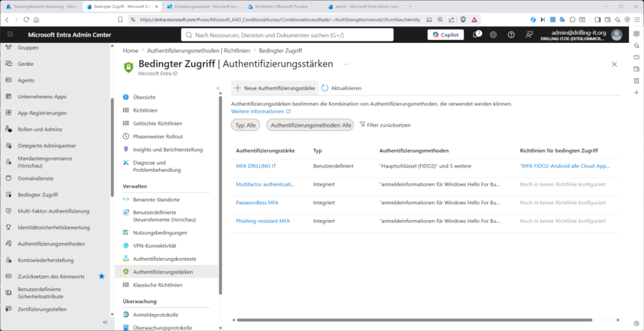
Task: Switch to the Richtlinien Microsoft Purview tab
Action: point(282,6)
